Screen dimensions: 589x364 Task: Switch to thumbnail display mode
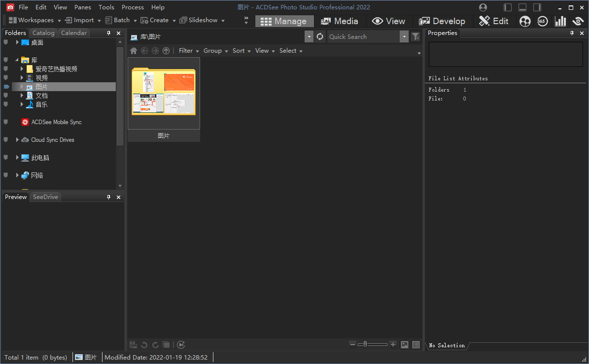pos(405,344)
